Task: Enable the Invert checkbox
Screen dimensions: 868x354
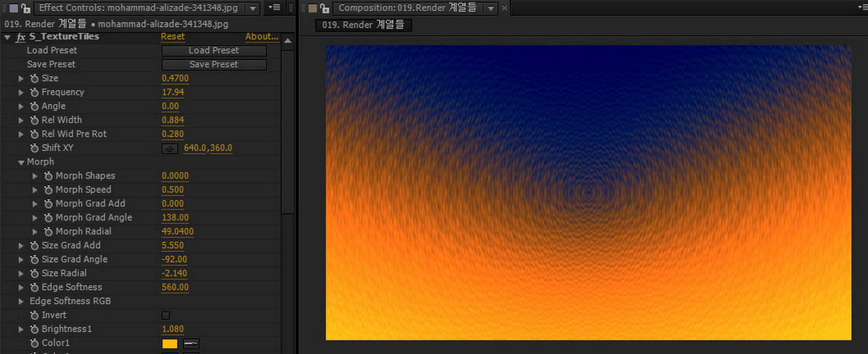Action: click(165, 315)
